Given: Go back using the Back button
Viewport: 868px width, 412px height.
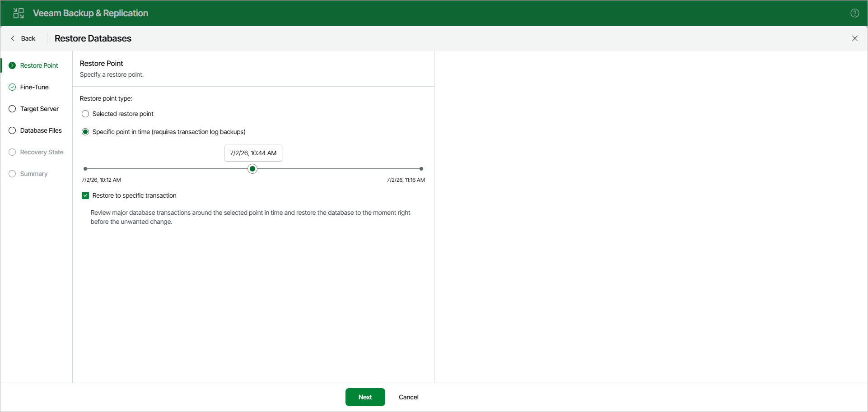Looking at the screenshot, I should pos(23,38).
